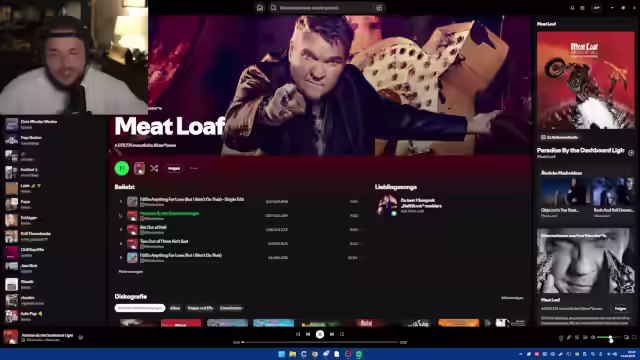640x360 pixels.
Task: Open the miniplayer icon
Action: [x=627, y=337]
